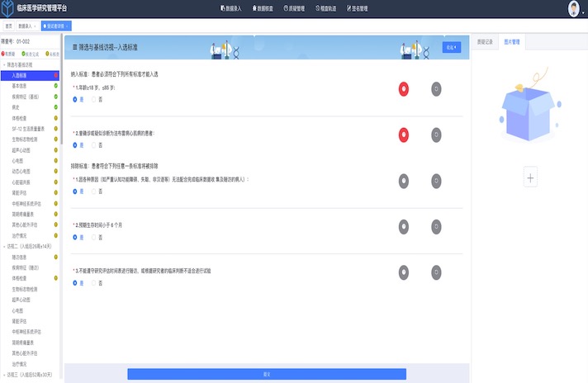Screen dimensions: 588x383
Task: Close the 数据录入 tab
Action: [35, 26]
